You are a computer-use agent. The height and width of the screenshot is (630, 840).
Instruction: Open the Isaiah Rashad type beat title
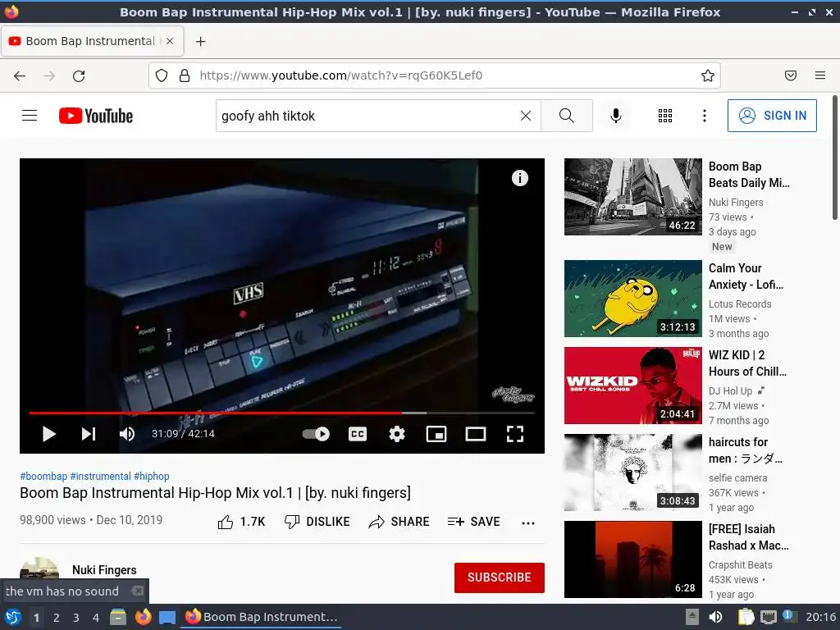748,537
